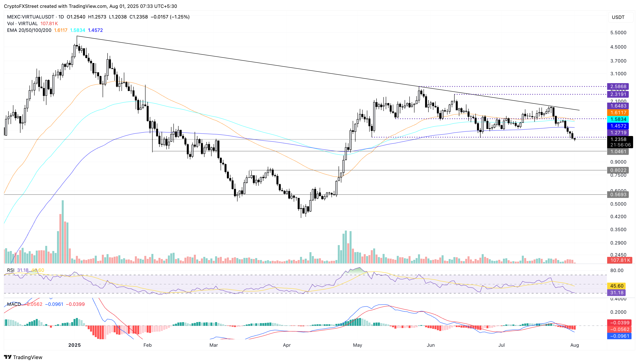Screen dimensions: 639x364
Task: Click the RSI indicator legend label
Action: point(10,270)
